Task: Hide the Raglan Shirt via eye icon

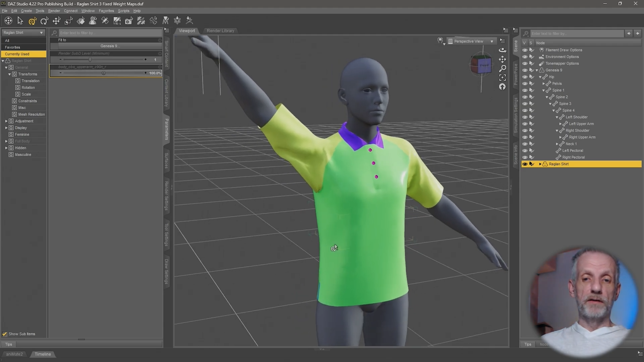Action: (x=525, y=164)
